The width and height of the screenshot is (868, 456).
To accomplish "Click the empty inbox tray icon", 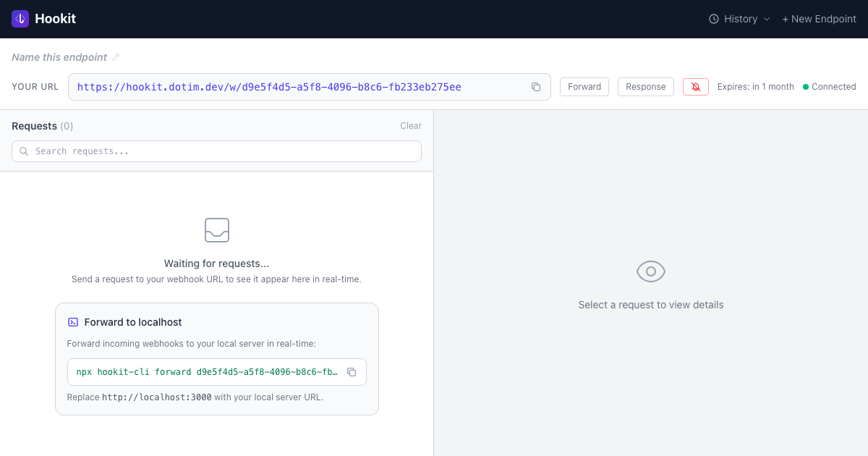I will pos(217,230).
